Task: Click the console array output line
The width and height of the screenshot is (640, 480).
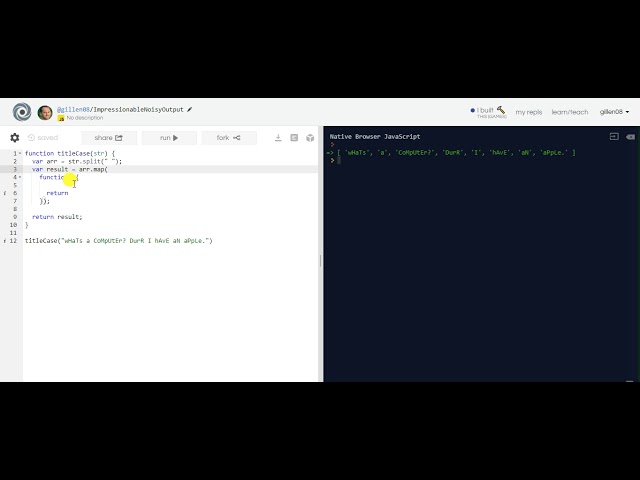Action: 451,153
